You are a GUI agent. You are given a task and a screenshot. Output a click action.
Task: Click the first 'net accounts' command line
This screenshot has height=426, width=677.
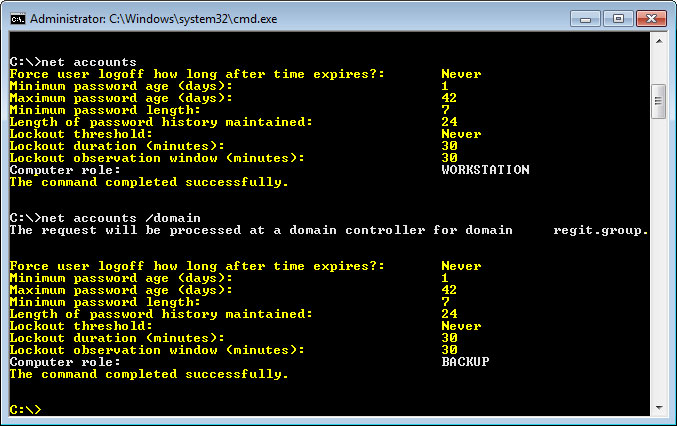(x=73, y=62)
